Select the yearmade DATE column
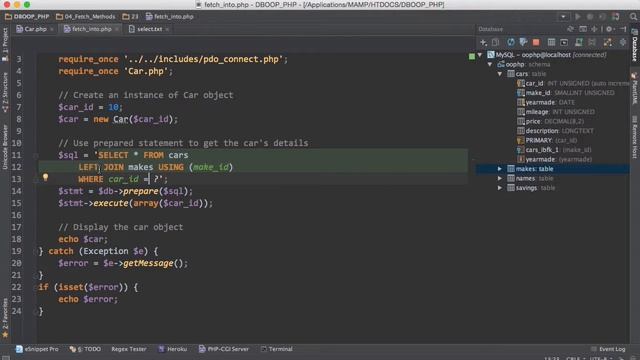Image resolution: width=640 pixels, height=360 pixels. [x=546, y=102]
